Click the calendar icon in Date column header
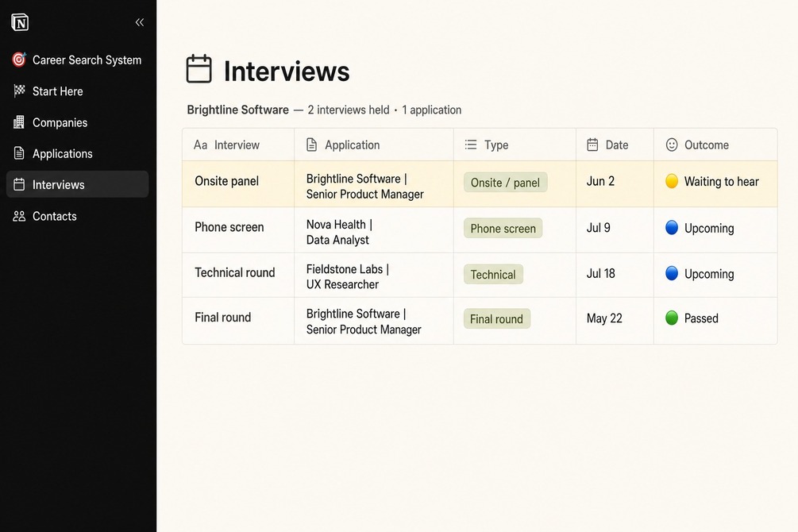Image resolution: width=798 pixels, height=532 pixels. pos(592,145)
